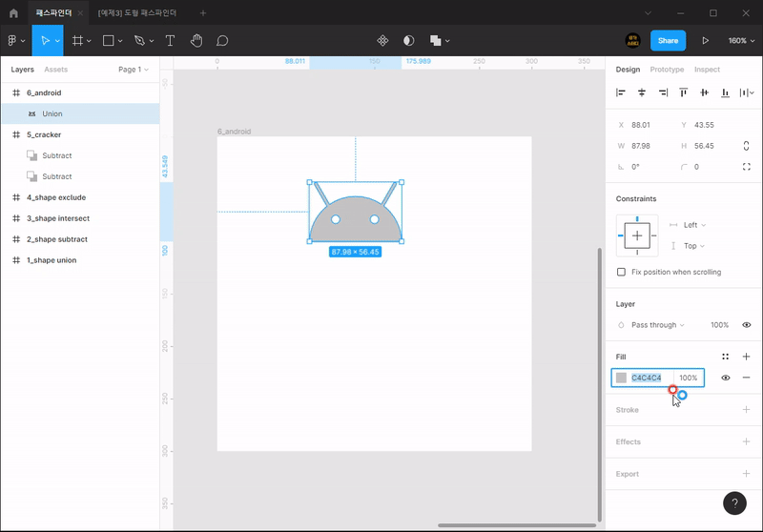763x532 pixels.
Task: Open a new tab with plus
Action: (x=203, y=13)
